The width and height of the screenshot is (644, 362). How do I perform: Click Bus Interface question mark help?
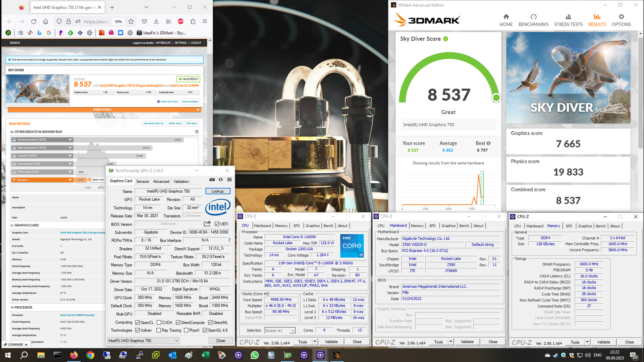[229, 240]
